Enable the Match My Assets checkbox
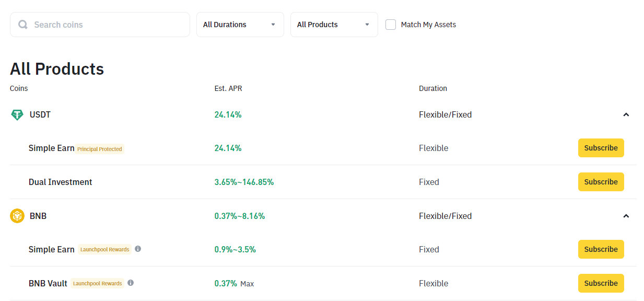 coord(391,25)
